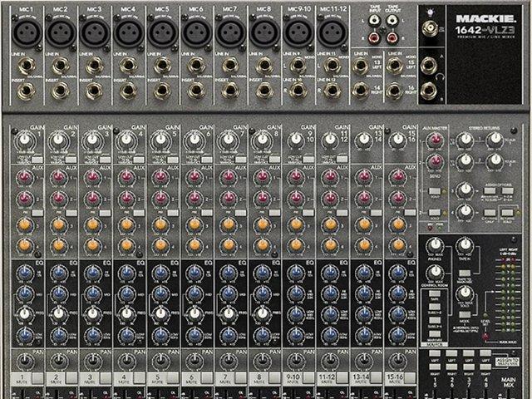The width and height of the screenshot is (532, 399).
Task: Select SUBS 3-4 source button
Action: pyautogui.click(x=435, y=320)
